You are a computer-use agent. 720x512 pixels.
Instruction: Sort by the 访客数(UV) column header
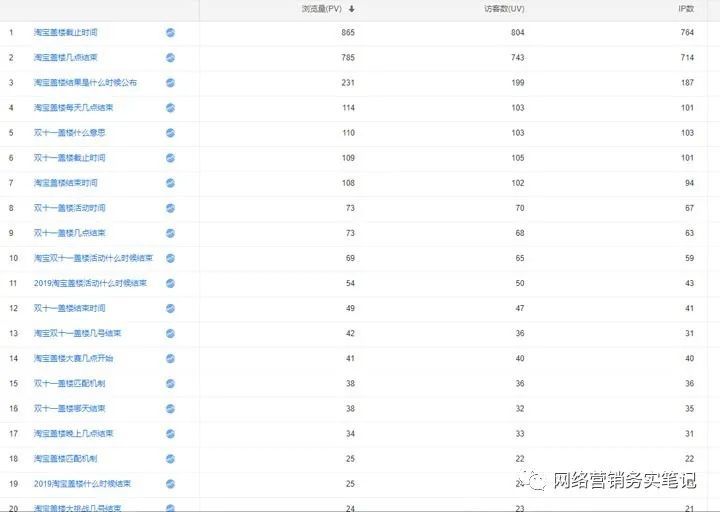coord(504,9)
